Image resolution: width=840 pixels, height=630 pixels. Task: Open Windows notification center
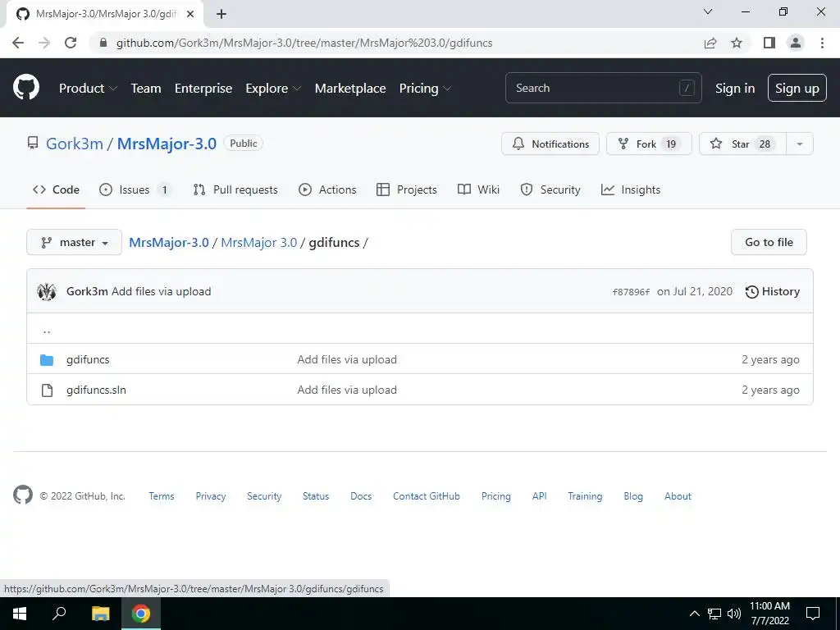coord(813,614)
